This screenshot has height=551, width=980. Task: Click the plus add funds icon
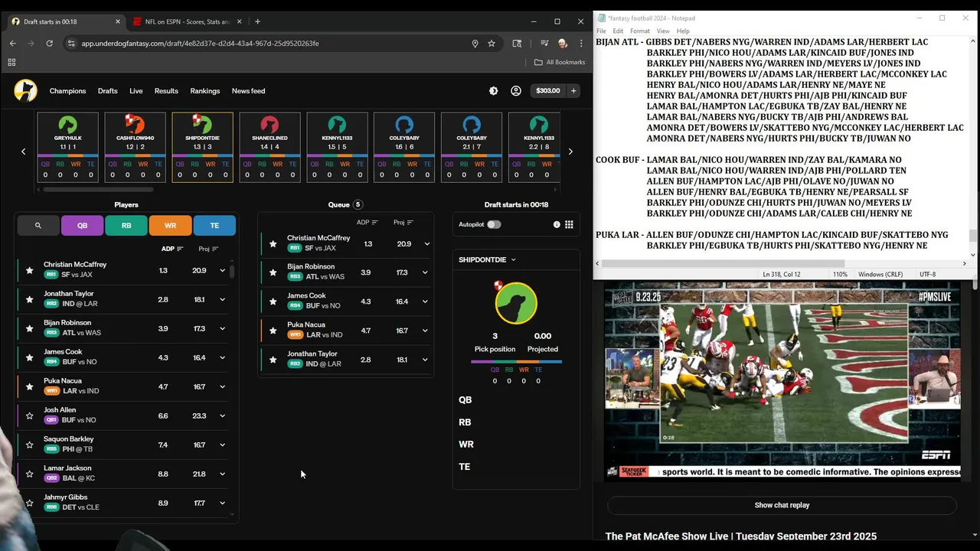(573, 90)
